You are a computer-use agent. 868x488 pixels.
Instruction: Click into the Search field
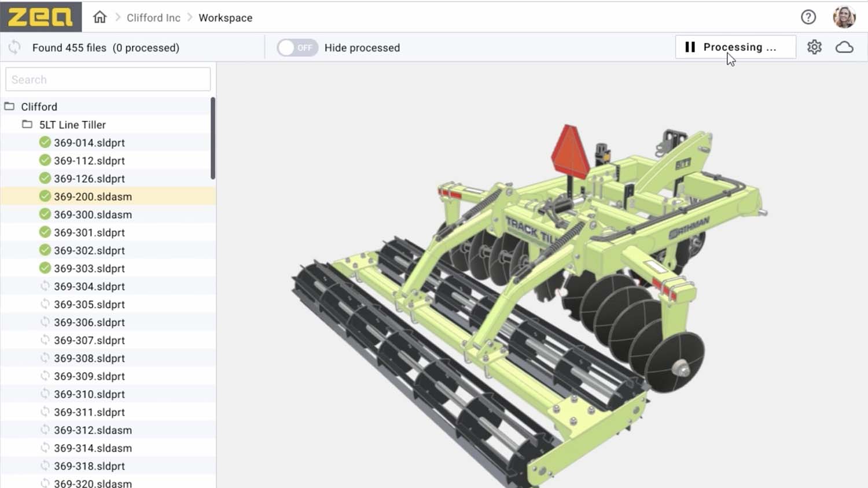[x=108, y=79]
